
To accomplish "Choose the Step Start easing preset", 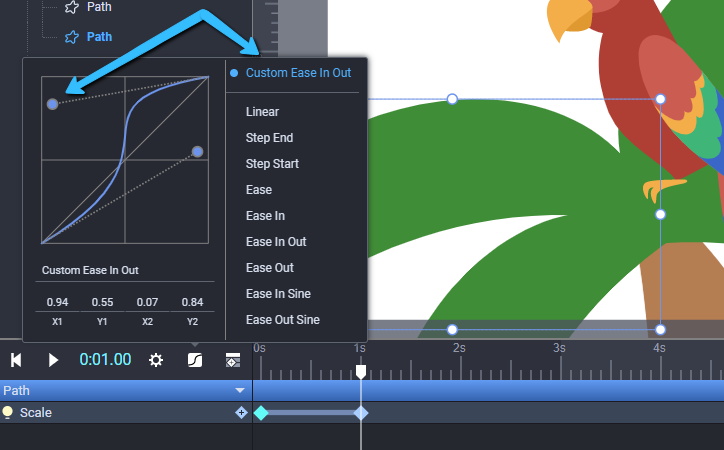I will click(x=272, y=163).
